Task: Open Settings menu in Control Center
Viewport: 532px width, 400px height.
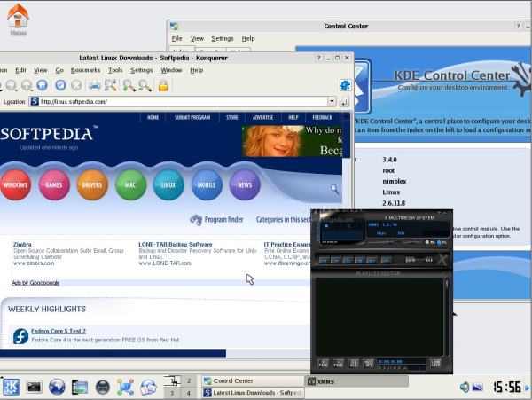Action: pyautogui.click(x=223, y=39)
